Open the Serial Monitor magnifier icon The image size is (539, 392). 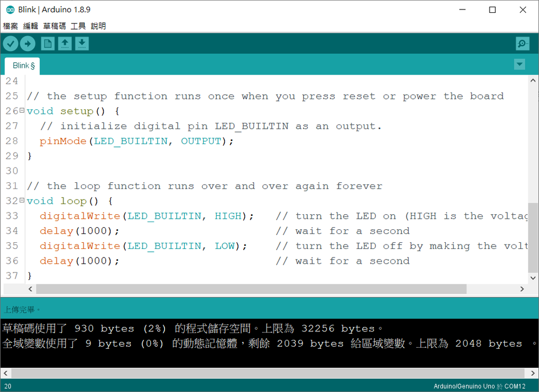coord(522,43)
